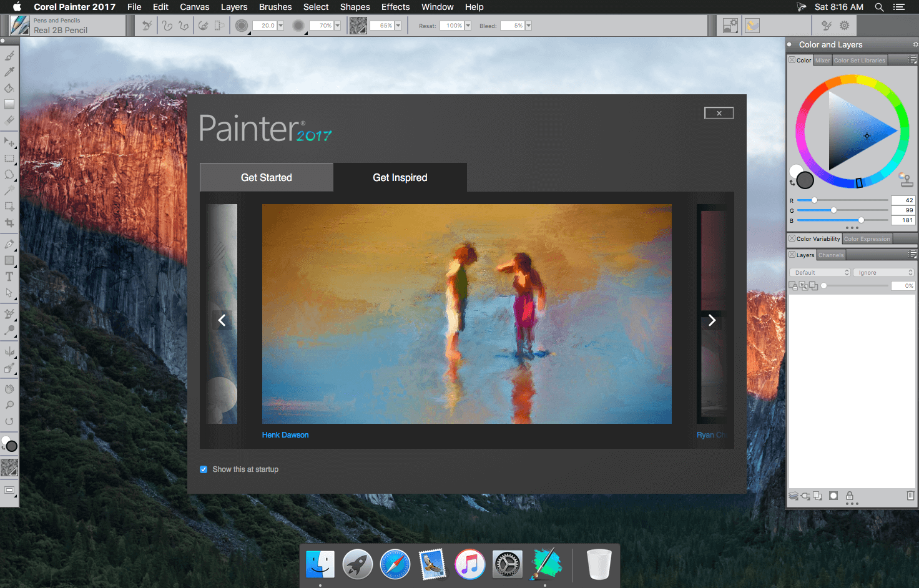The width and height of the screenshot is (919, 588).
Task: Close the Layers panel via its X box
Action: coord(792,255)
